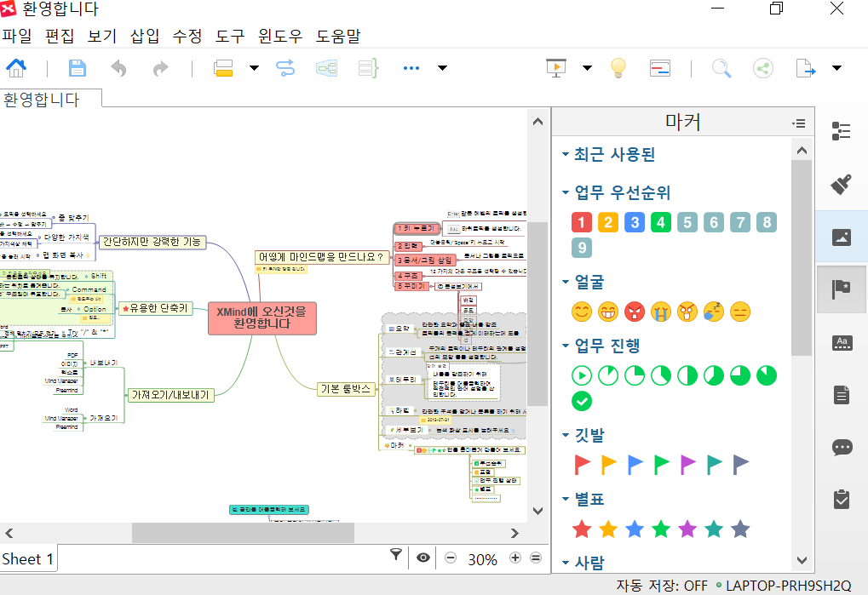Select the Sheet 1 tab
Screen dimensions: 868x595
[27, 559]
